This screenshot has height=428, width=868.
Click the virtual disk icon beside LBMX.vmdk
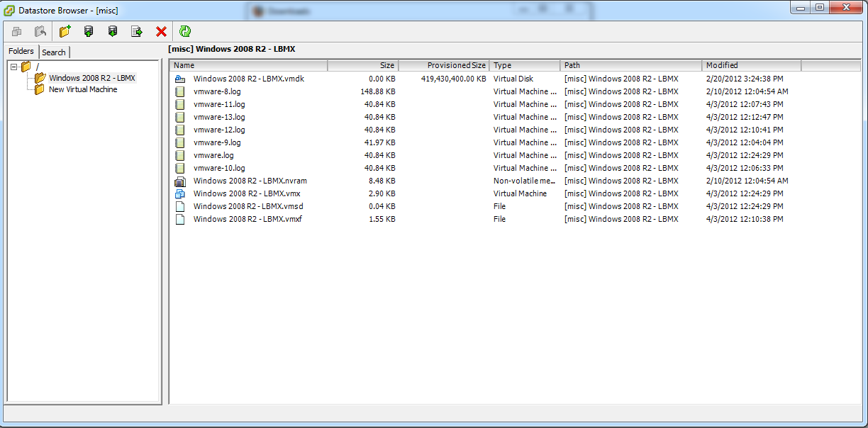pyautogui.click(x=180, y=79)
